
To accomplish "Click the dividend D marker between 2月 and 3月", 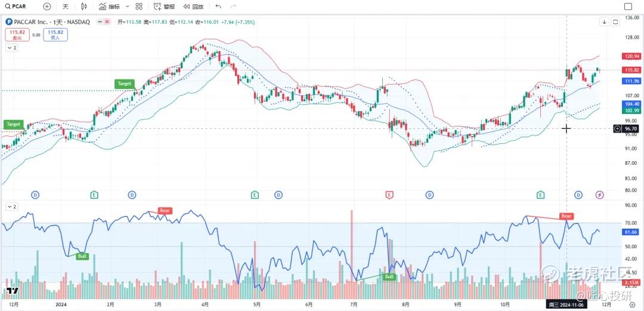I will coord(132,195).
